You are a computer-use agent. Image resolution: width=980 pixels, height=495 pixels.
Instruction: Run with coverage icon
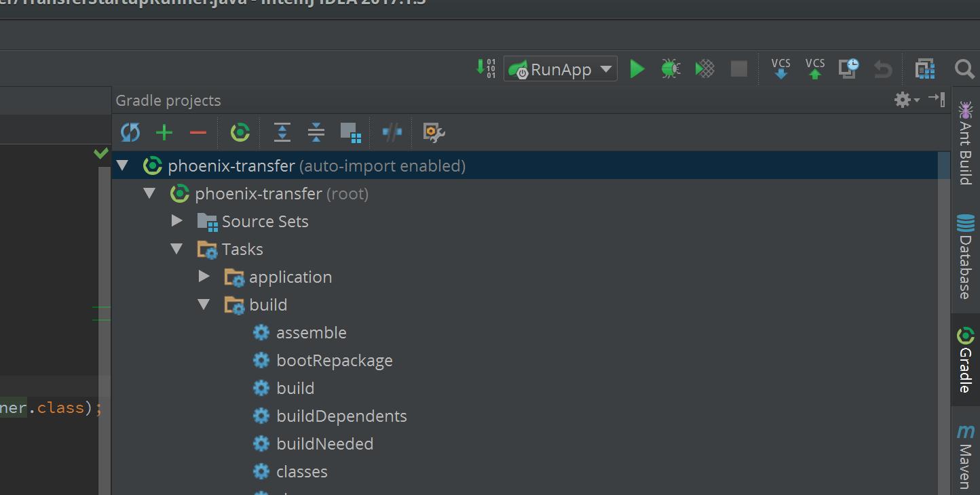705,68
